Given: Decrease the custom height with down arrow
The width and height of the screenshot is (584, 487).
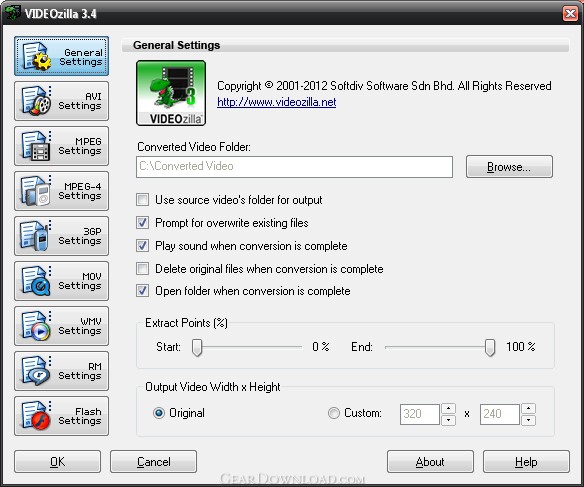Looking at the screenshot, I should [529, 420].
